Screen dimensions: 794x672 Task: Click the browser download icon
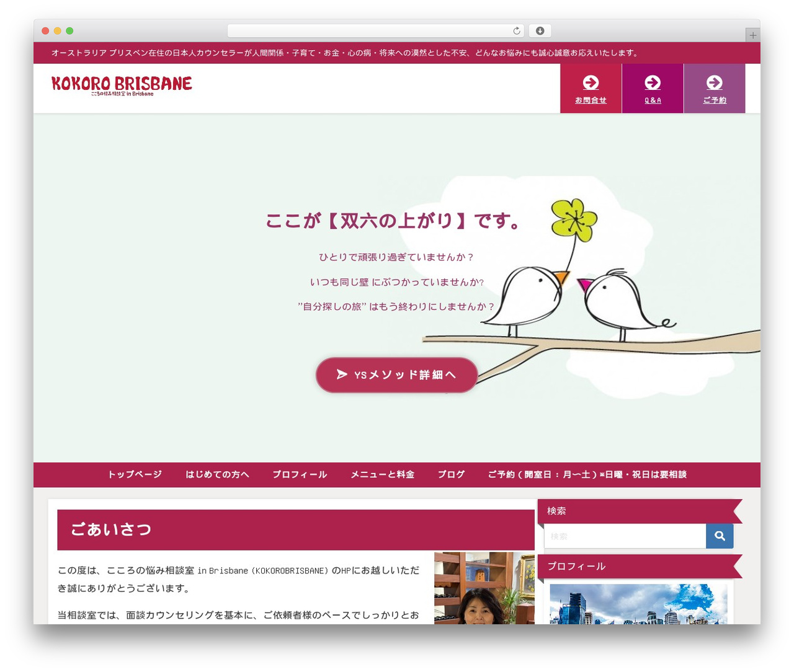540,31
